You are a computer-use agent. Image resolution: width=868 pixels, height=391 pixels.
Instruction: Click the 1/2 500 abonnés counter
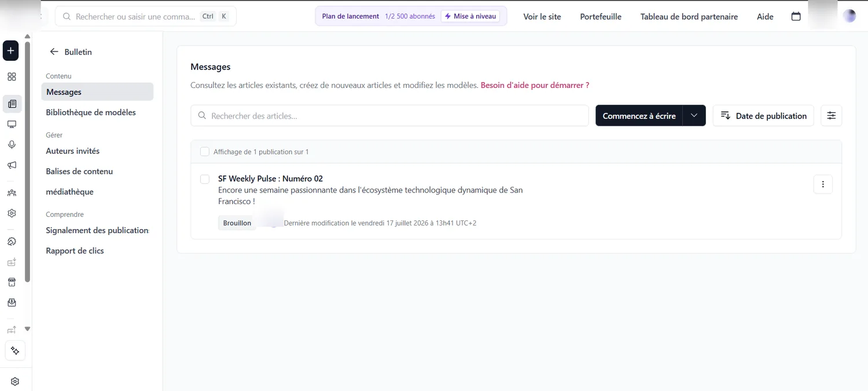pyautogui.click(x=410, y=16)
